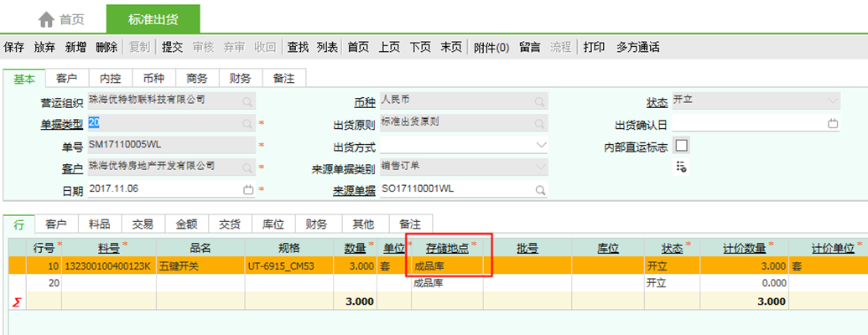This screenshot has height=335, width=868.
Task: Click the search icon in 来源单据 field
Action: coord(538,190)
